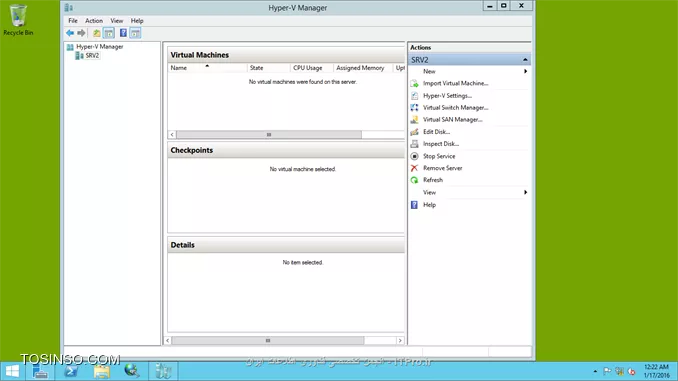Click the Help icon in Actions pane
Screen dimensions: 678x381
tap(414, 205)
